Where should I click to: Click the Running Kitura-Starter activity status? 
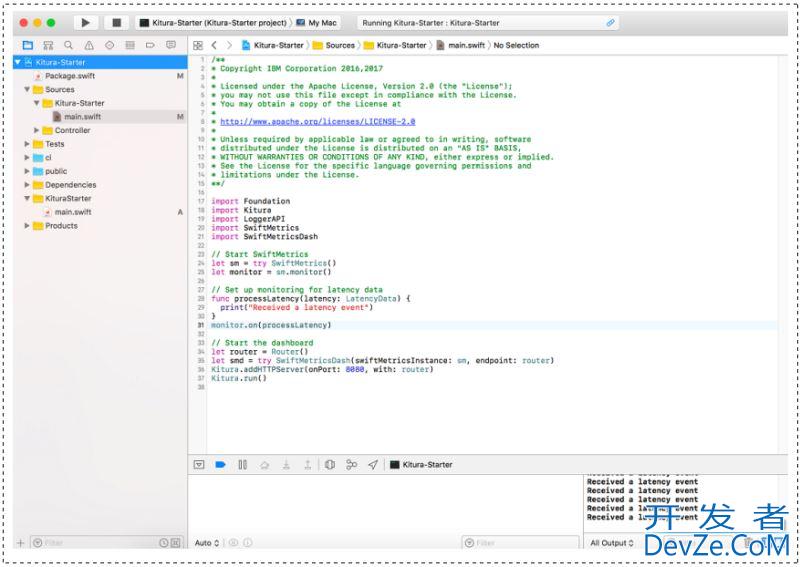click(x=488, y=22)
